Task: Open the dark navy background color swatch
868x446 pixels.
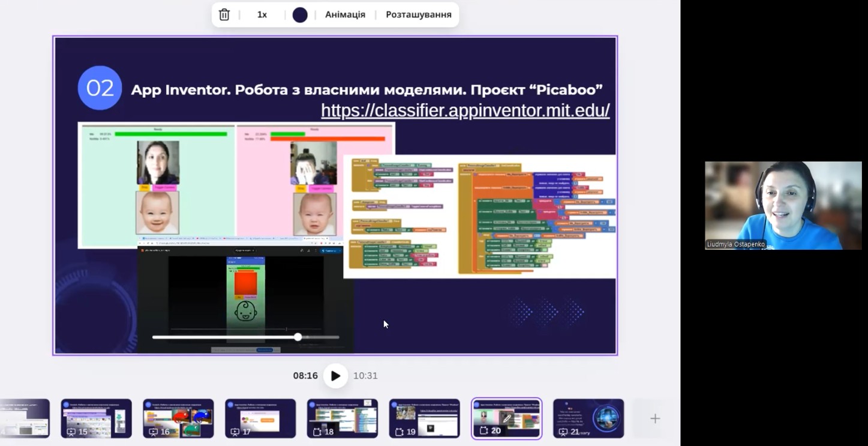Action: [x=300, y=15]
